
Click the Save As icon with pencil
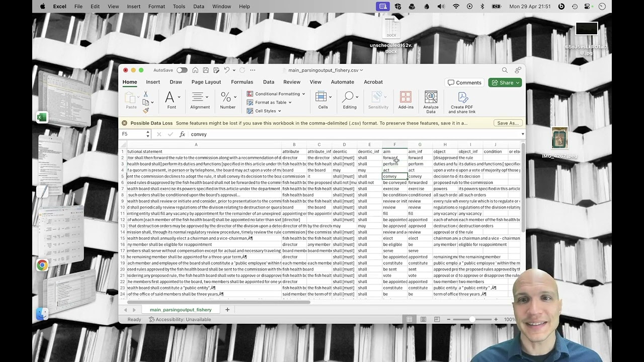[x=216, y=70]
